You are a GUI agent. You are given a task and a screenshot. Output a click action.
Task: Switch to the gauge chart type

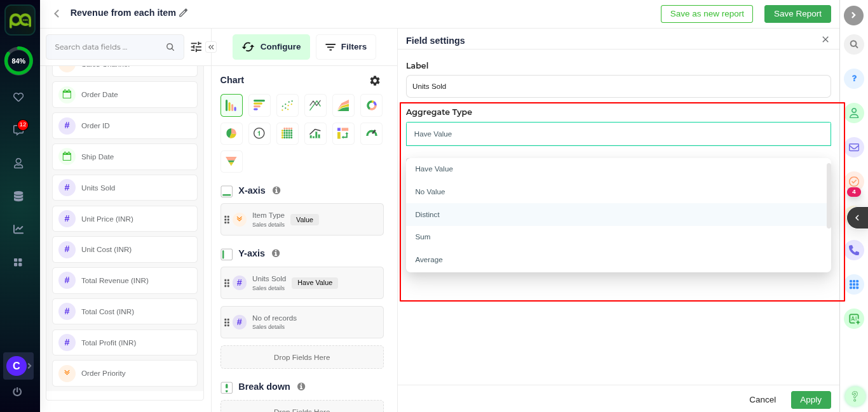pos(371,133)
